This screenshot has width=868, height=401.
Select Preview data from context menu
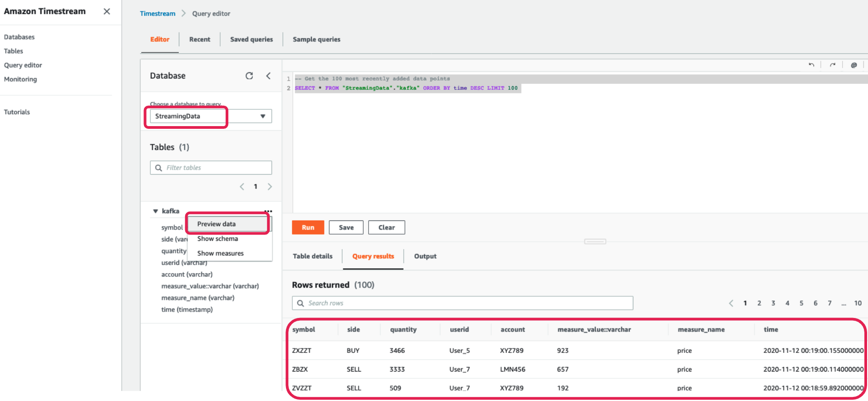tap(228, 224)
